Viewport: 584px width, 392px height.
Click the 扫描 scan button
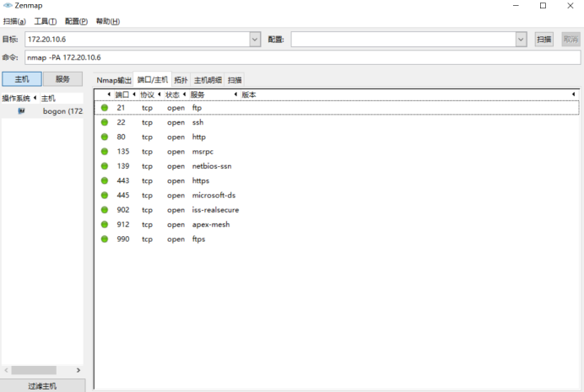(x=544, y=40)
